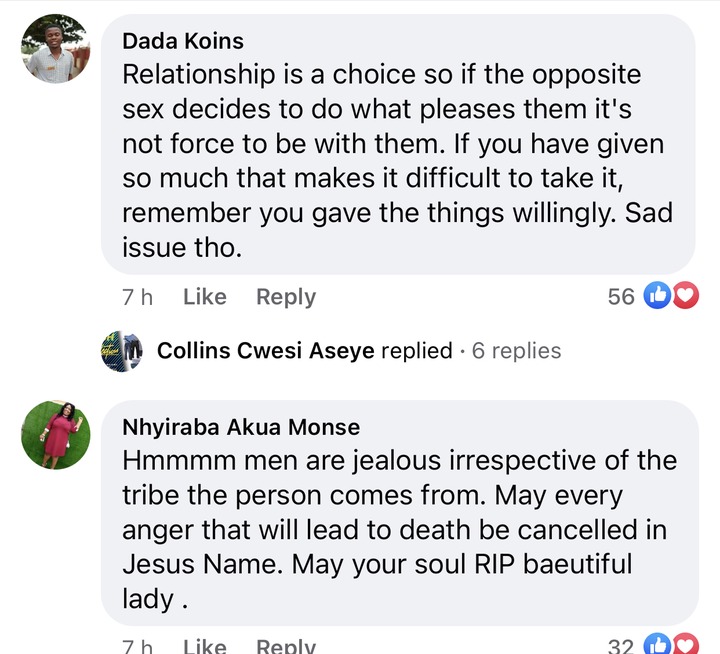Open Nhyiraba Akua Monse's profile picture
Screen dimensions: 720x654
[x=56, y=435]
